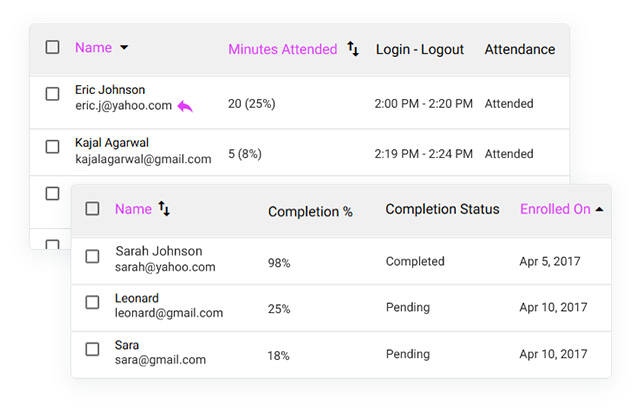Click sort arrows next to Minutes Attended

click(353, 48)
